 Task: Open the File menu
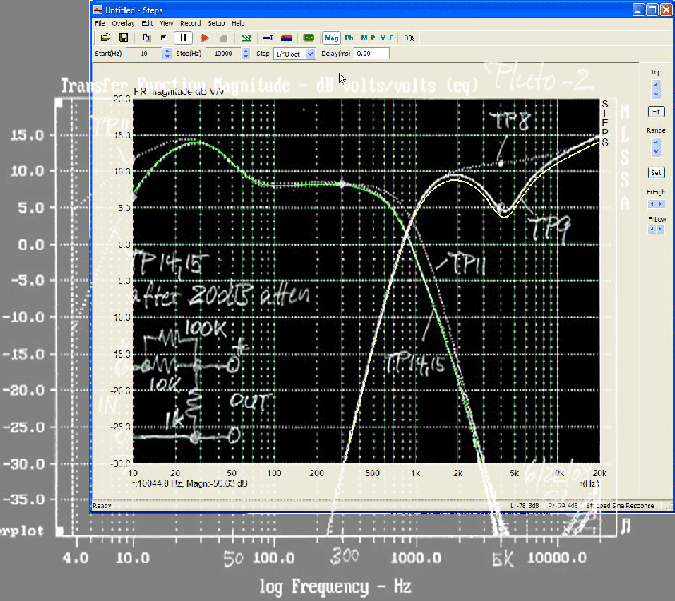[100, 23]
